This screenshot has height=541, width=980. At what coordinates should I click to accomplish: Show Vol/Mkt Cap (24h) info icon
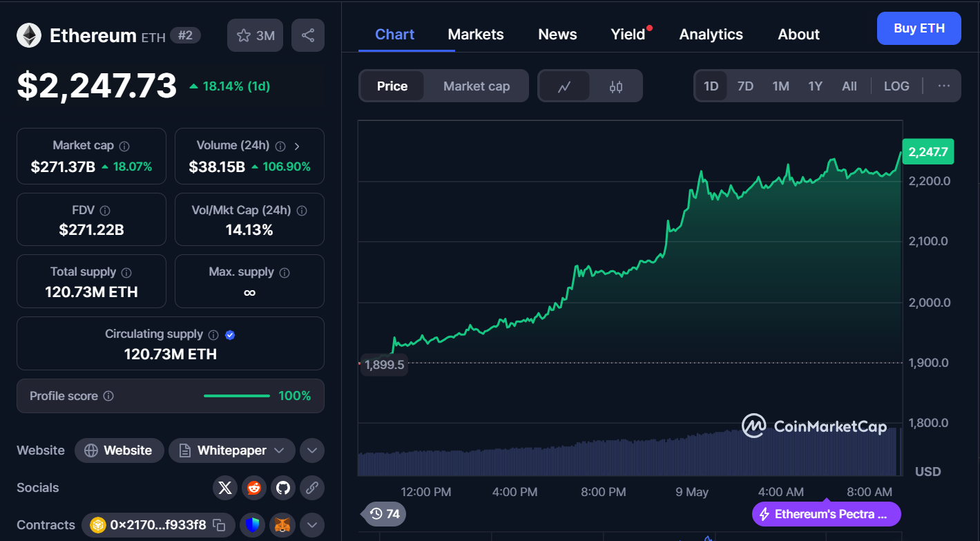pos(302,210)
